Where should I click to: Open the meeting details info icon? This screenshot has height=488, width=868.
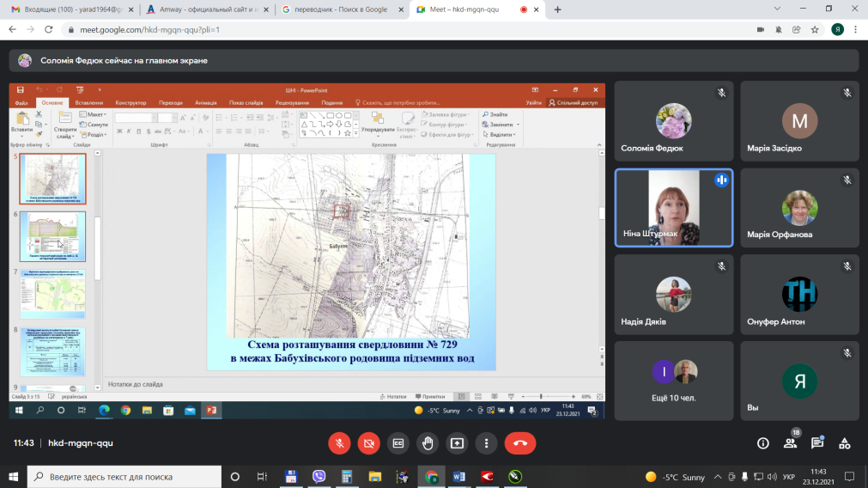click(762, 443)
